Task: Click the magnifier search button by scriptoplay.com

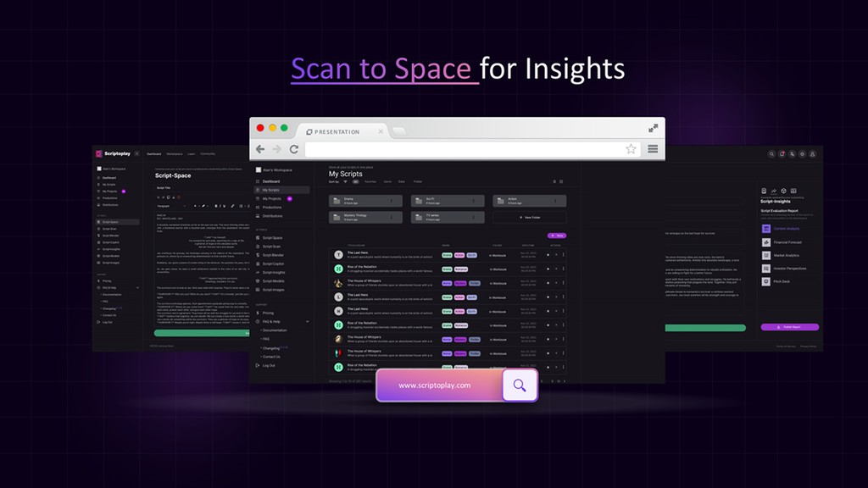Action: tap(520, 385)
